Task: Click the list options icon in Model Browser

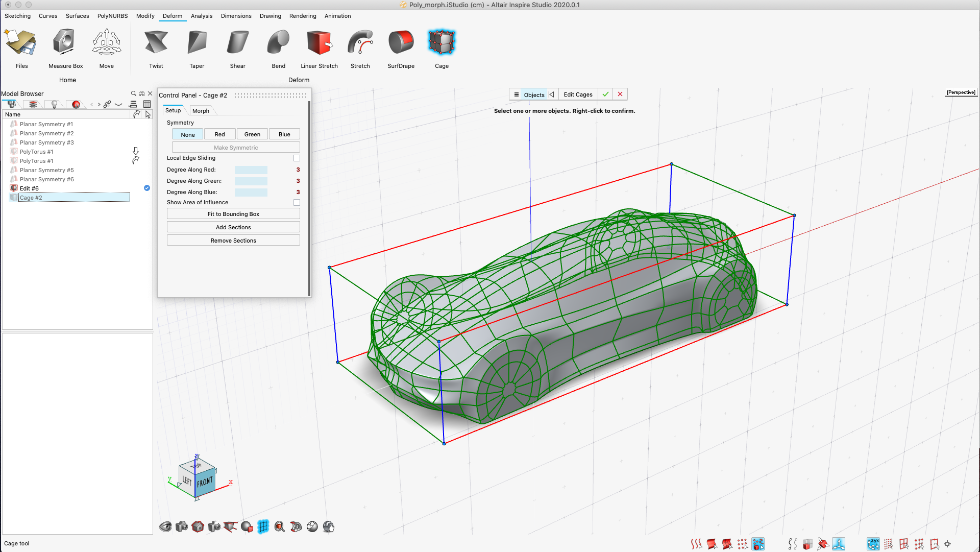Action: click(x=133, y=104)
